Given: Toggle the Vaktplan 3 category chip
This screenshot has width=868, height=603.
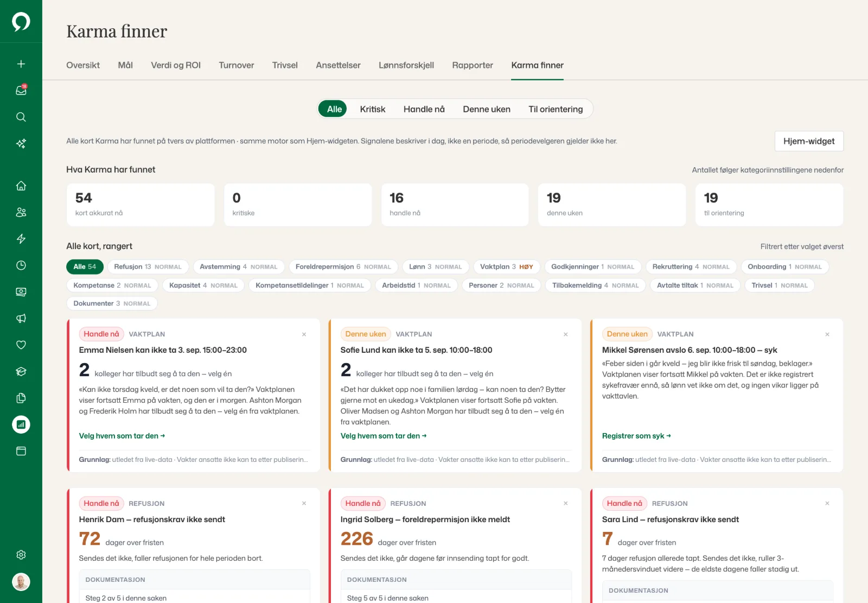Looking at the screenshot, I should [x=507, y=267].
